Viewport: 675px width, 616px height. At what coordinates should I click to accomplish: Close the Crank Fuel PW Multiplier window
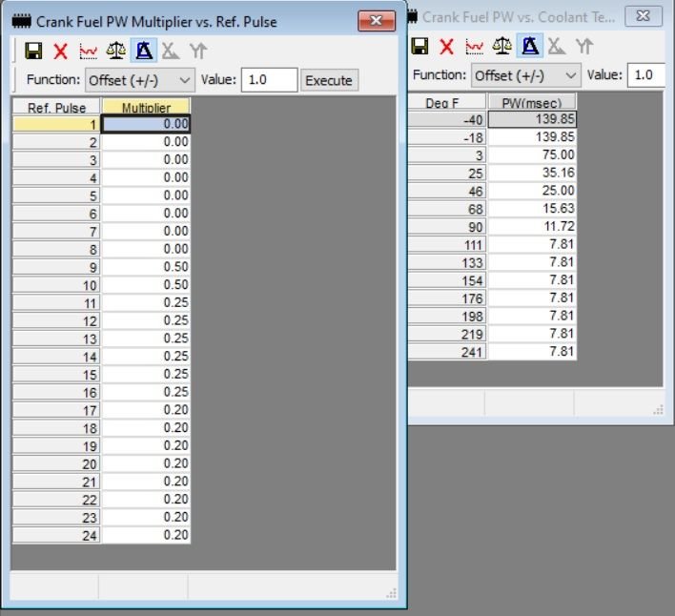[377, 21]
